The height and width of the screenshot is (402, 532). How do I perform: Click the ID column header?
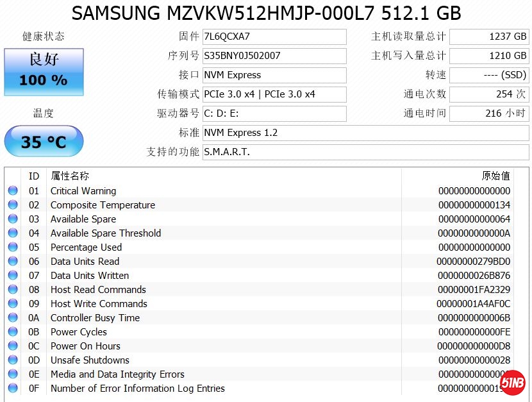click(x=34, y=176)
